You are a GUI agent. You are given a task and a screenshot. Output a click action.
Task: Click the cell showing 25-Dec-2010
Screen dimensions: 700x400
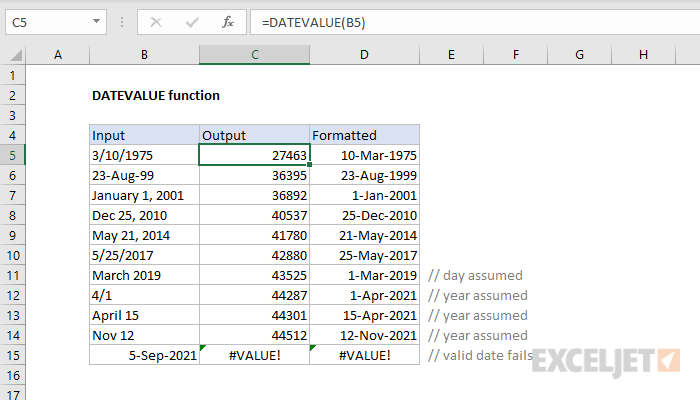(x=364, y=215)
